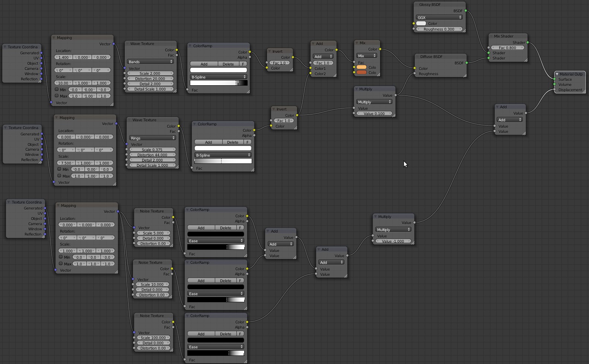Open the Bands wave type dropdown
This screenshot has width=589, height=364.
point(150,62)
